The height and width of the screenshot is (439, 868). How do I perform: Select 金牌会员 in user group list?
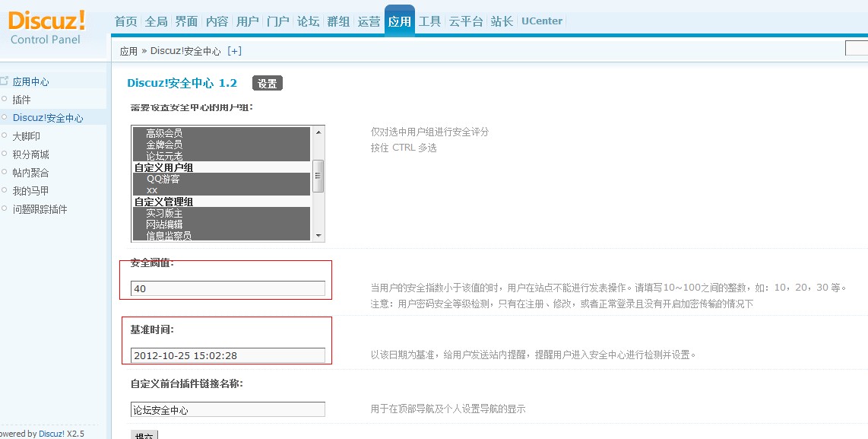(221, 145)
